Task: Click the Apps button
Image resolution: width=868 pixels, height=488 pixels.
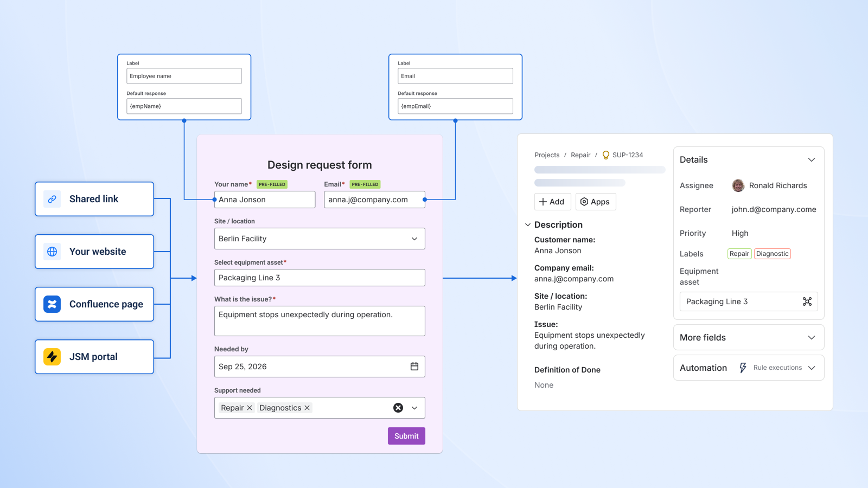Action: (596, 202)
